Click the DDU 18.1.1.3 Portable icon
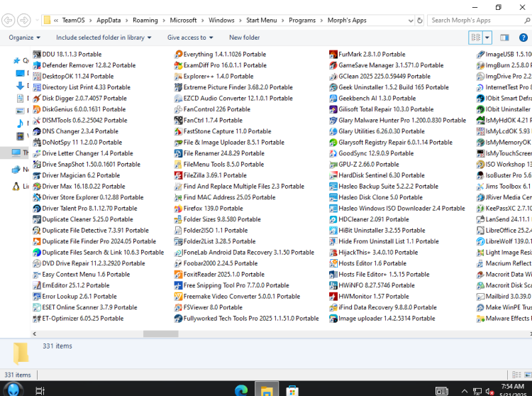Image resolution: width=532 pixels, height=396 pixels. [x=37, y=55]
